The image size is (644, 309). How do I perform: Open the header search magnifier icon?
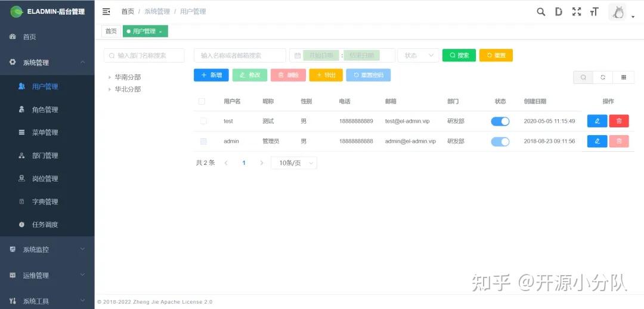[x=541, y=11]
